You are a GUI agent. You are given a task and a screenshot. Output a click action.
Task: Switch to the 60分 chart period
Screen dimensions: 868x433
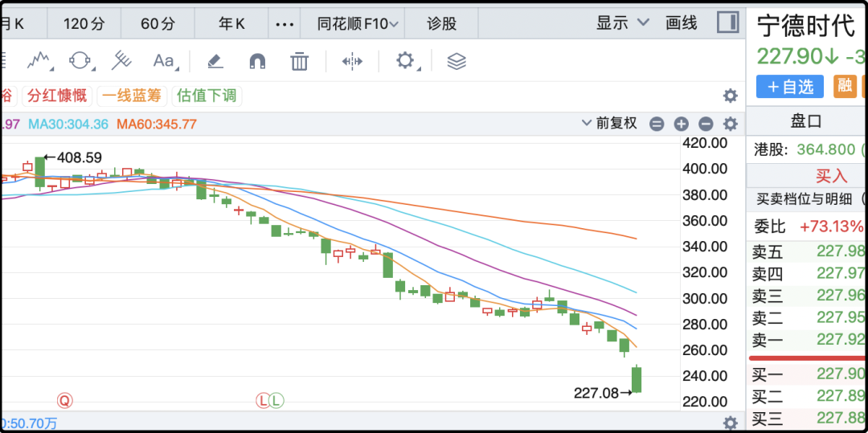158,24
